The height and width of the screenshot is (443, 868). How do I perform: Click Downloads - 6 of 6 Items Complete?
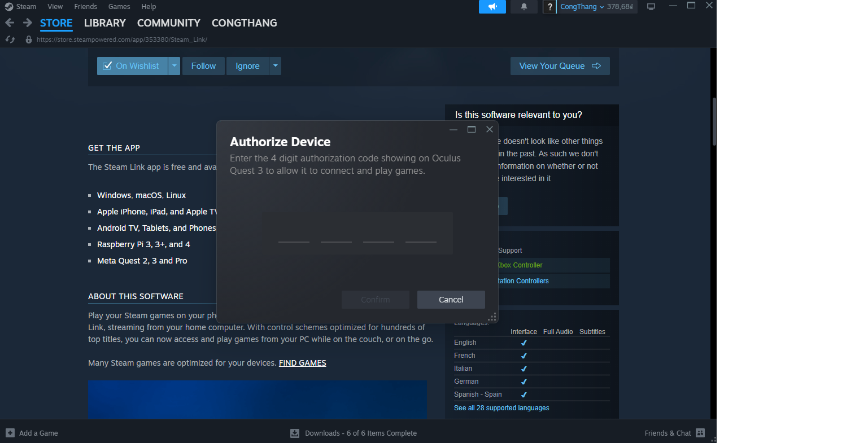tap(361, 433)
